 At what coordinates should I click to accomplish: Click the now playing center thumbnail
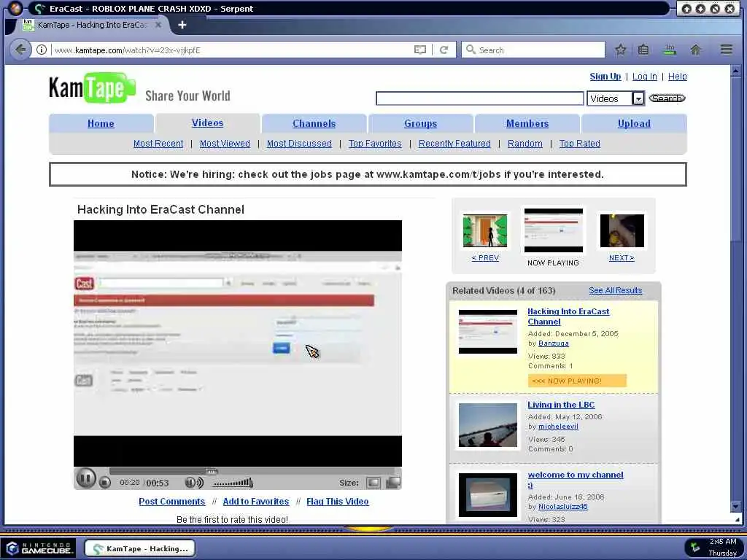pos(553,230)
